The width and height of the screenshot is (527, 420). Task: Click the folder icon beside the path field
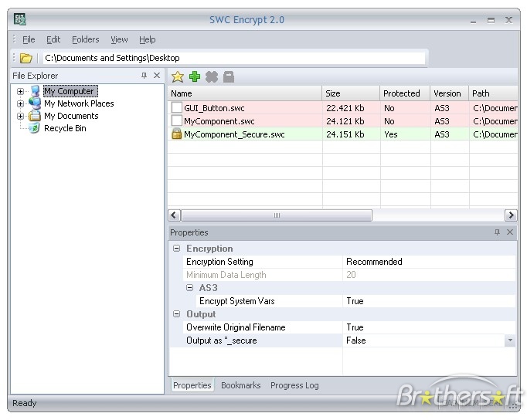(25, 58)
